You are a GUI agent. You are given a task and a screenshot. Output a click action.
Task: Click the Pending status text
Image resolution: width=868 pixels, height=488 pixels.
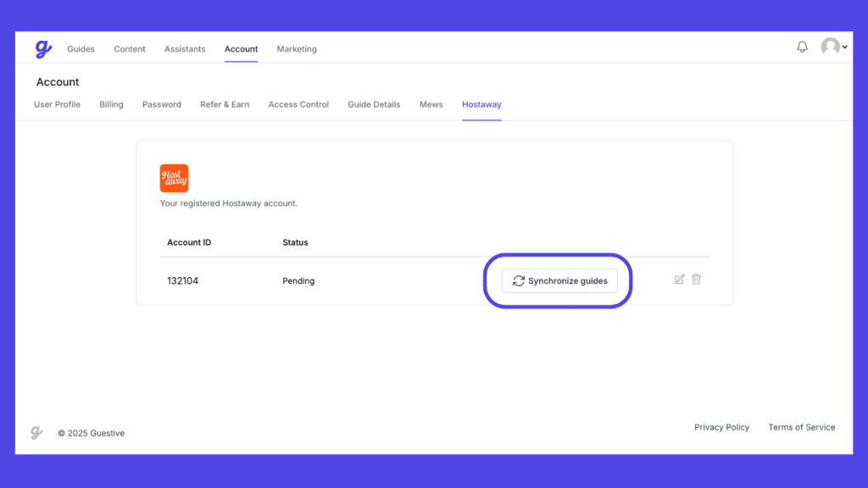coord(298,281)
